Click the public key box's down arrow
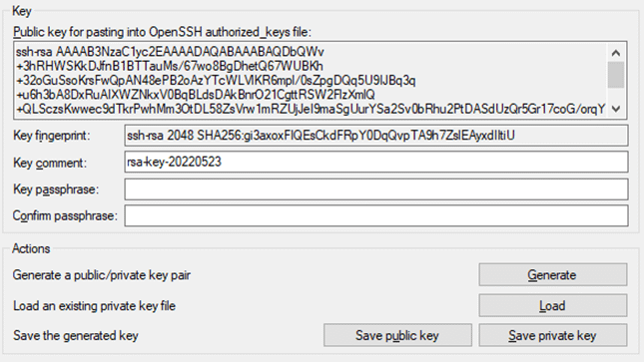 click(x=616, y=109)
